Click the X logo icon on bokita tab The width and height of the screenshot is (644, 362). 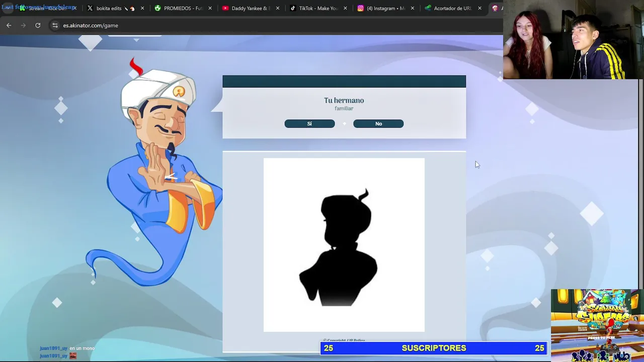click(90, 8)
